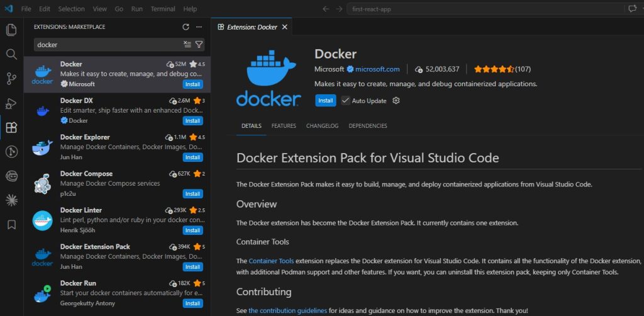
Task: Open the starburst icon in activity bar
Action: [11, 200]
